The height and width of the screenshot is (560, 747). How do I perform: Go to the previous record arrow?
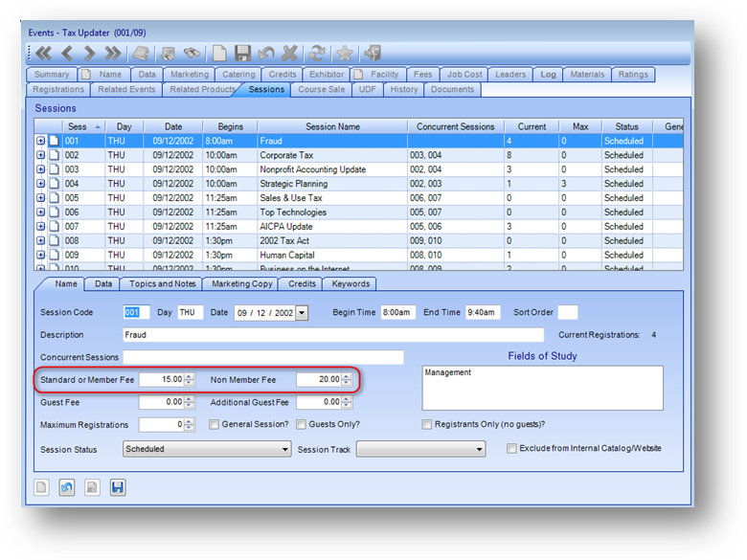(x=67, y=53)
